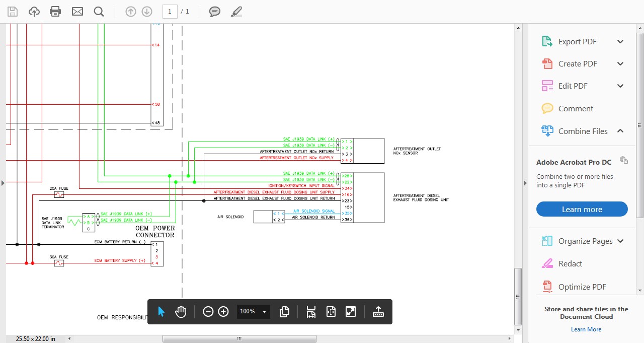Open the Export PDF tool
Screen dimensions: 644x343
(577, 41)
